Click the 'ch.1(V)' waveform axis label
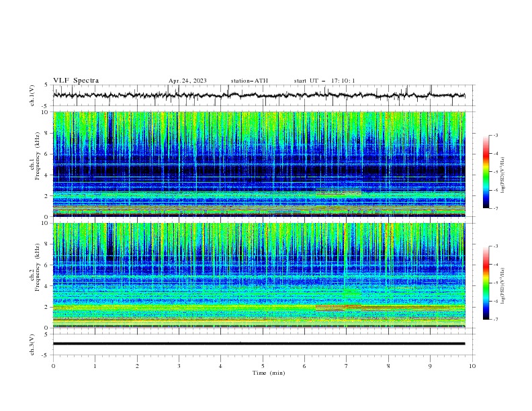 pyautogui.click(x=32, y=95)
